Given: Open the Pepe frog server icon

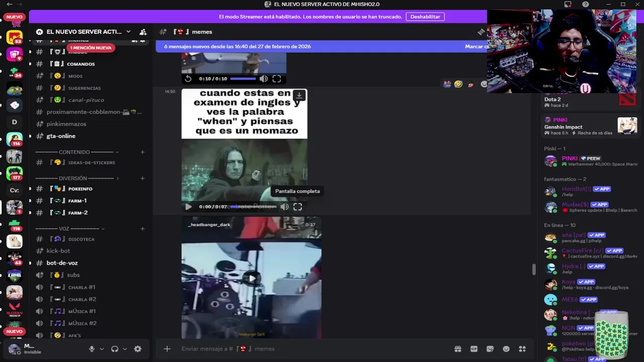Looking at the screenshot, I should 15,89.
